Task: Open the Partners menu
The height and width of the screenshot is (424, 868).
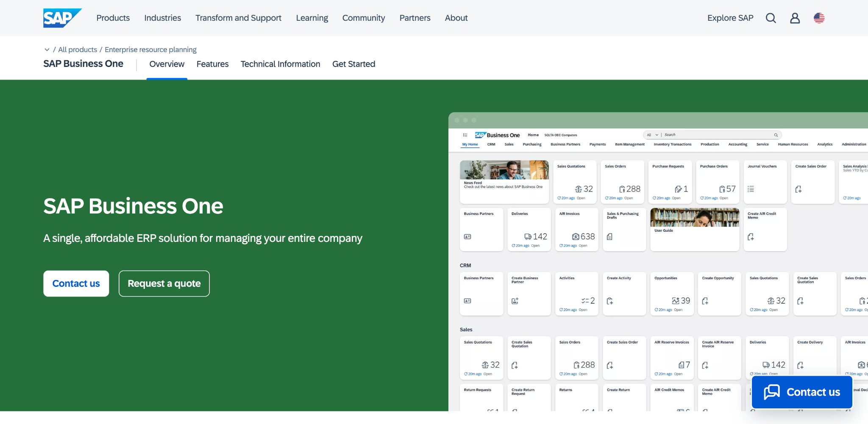Action: pos(415,18)
